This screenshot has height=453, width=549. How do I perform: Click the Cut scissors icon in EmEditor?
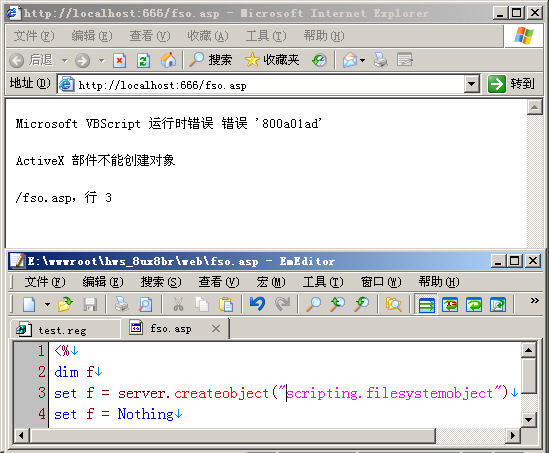[x=178, y=304]
